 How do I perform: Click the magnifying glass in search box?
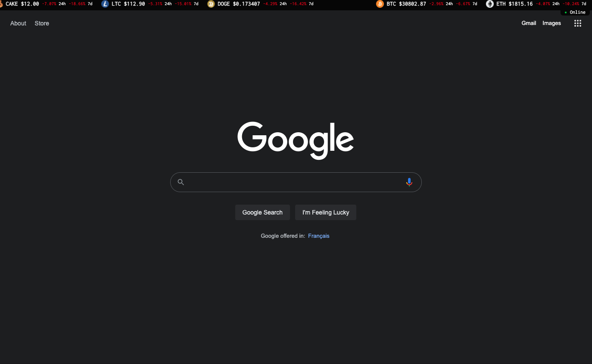(181, 182)
